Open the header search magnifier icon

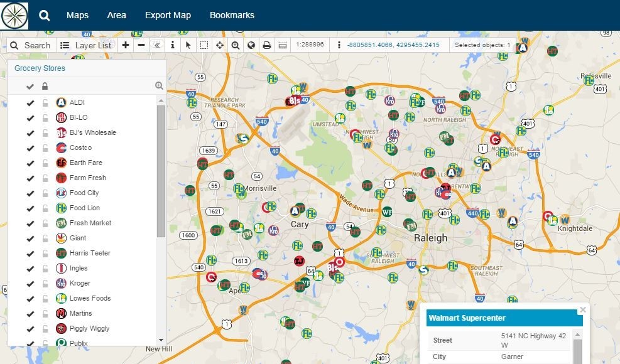(x=44, y=16)
